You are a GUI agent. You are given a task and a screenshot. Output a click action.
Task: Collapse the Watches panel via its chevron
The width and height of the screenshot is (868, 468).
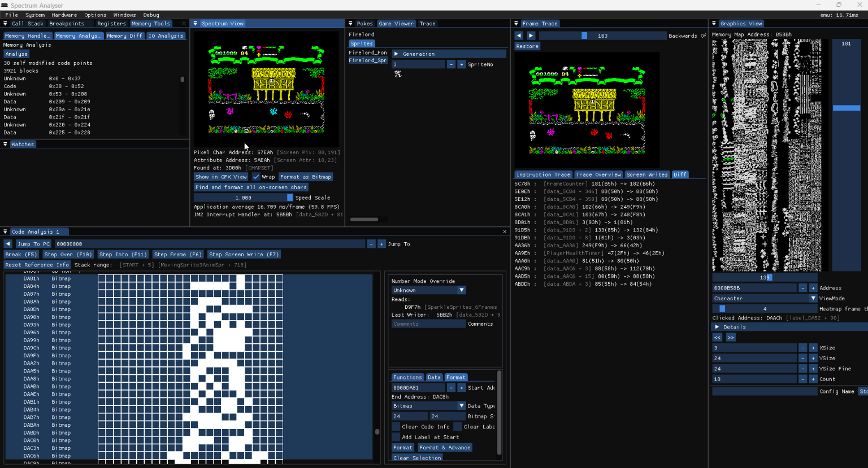6,144
